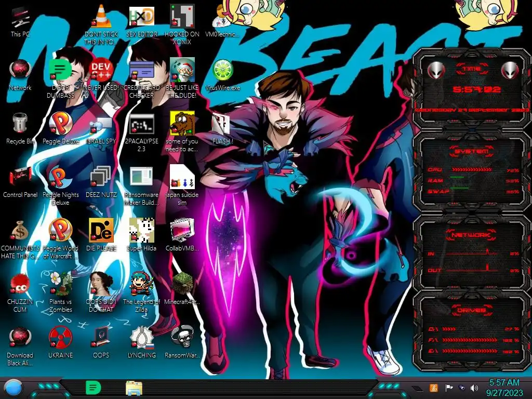Click the SYSTEM widget header
Screen dimensions: 532x399
pyautogui.click(x=472, y=151)
